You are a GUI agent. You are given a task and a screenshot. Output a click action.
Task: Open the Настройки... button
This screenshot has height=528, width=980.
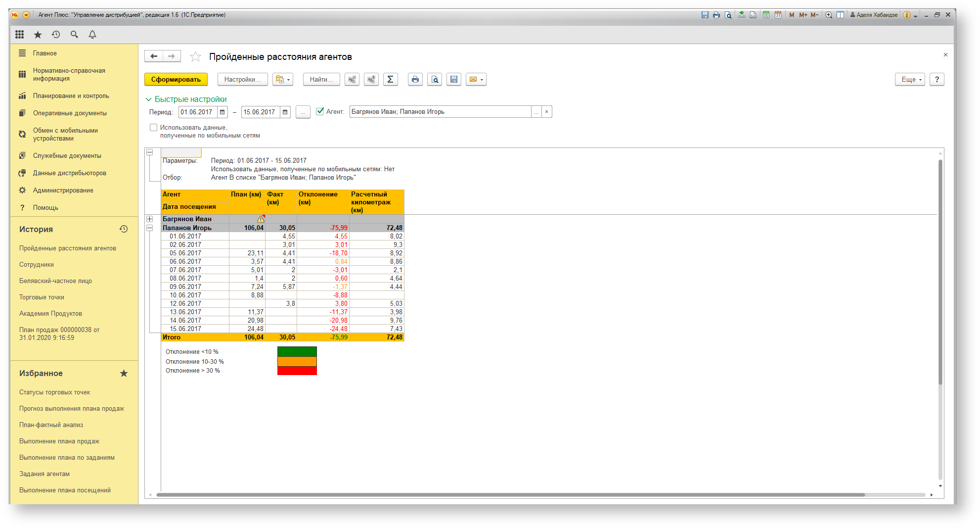point(242,79)
